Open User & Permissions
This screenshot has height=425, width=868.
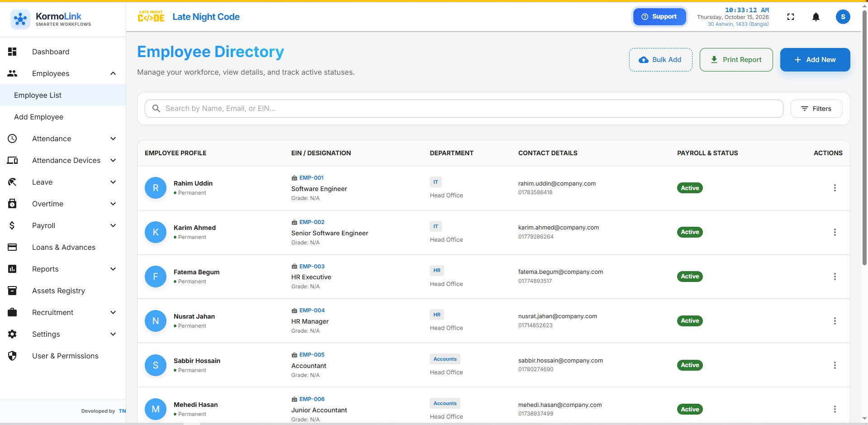click(63, 356)
